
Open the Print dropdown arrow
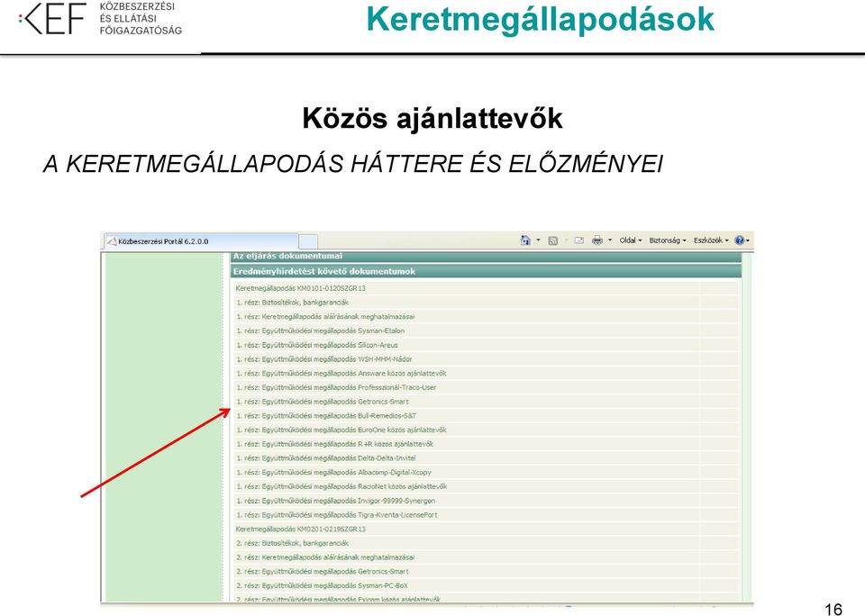(610, 240)
